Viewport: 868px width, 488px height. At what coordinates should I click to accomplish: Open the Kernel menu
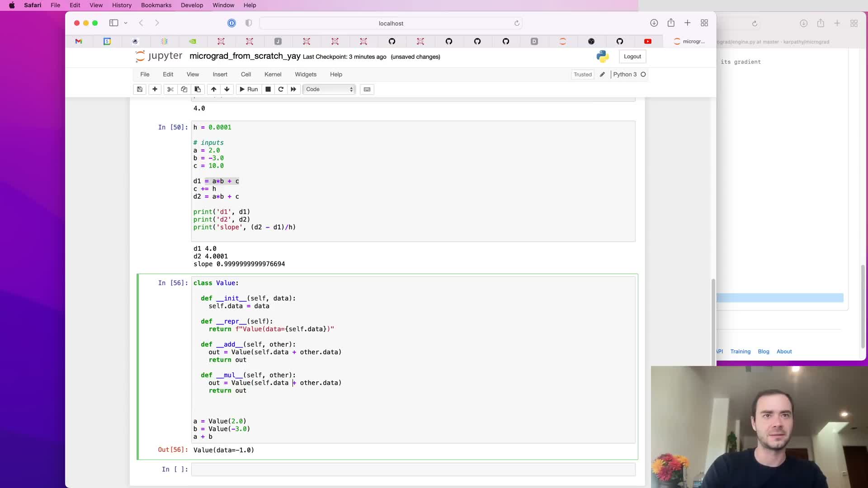(x=273, y=75)
